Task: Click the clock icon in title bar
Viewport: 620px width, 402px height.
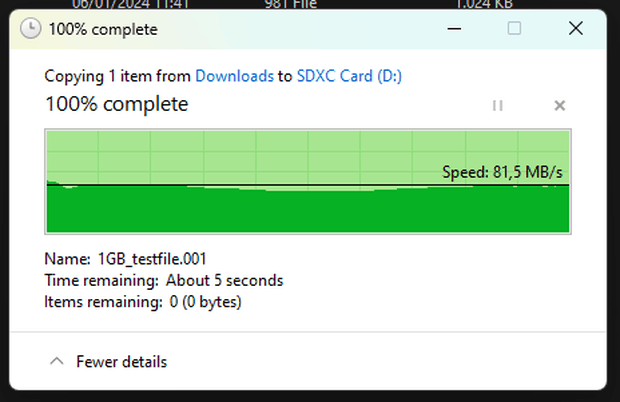Action: (x=30, y=28)
